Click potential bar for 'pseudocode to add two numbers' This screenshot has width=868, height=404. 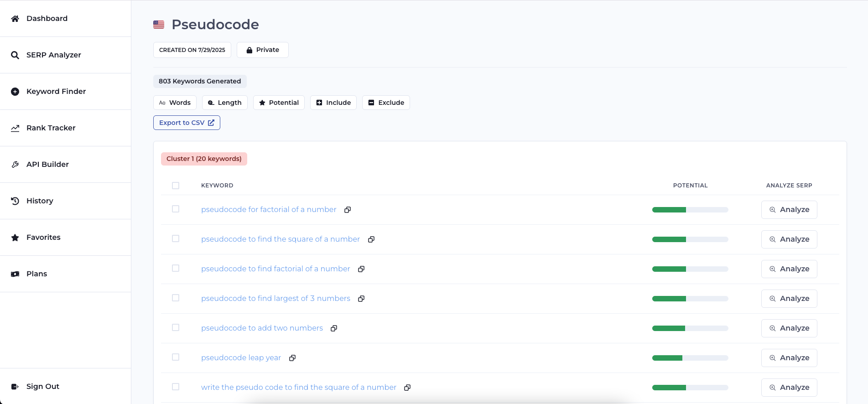690,328
